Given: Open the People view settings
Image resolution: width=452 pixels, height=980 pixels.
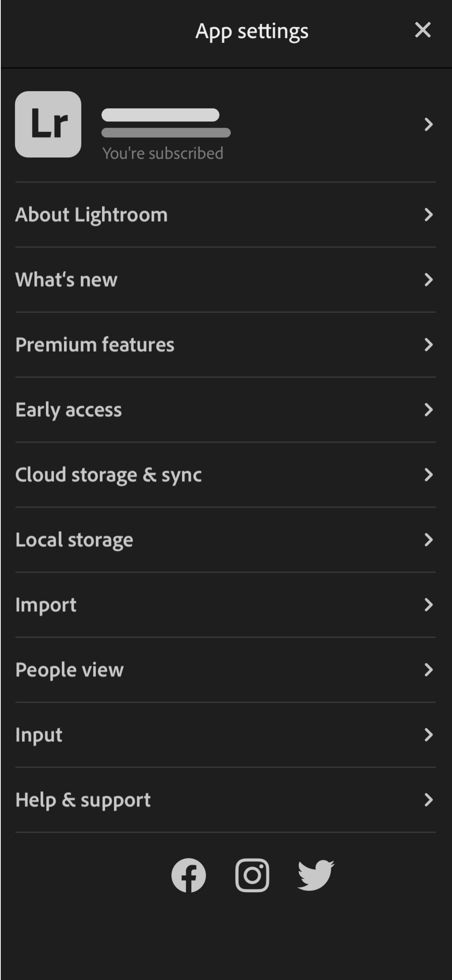Looking at the screenshot, I should point(70,669).
